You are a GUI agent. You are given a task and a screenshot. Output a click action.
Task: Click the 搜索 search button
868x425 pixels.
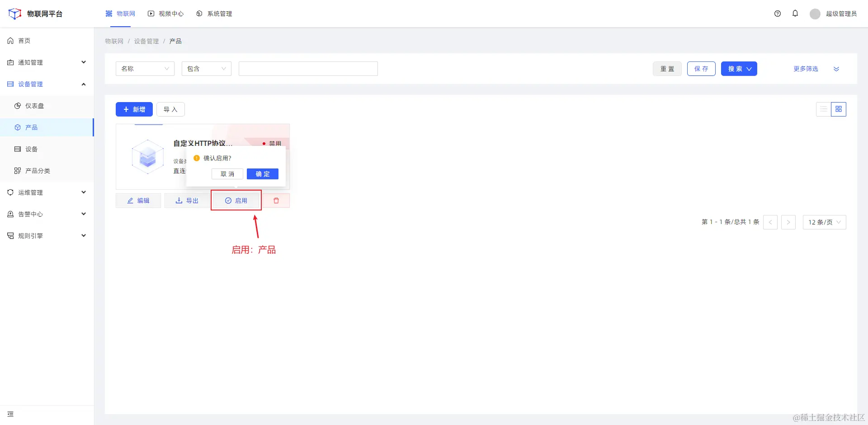click(739, 69)
